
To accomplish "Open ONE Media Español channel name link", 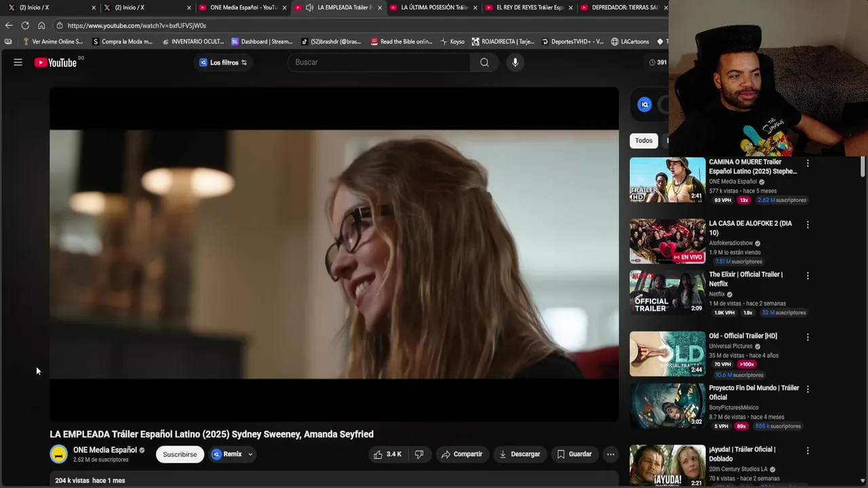I will point(105,450).
